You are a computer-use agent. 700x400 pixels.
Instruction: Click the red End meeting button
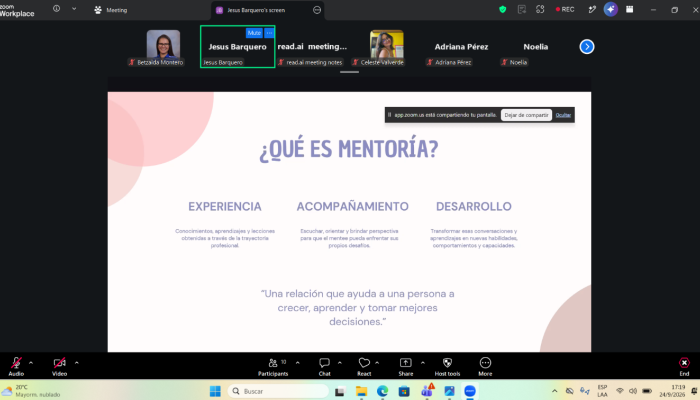[x=684, y=367]
